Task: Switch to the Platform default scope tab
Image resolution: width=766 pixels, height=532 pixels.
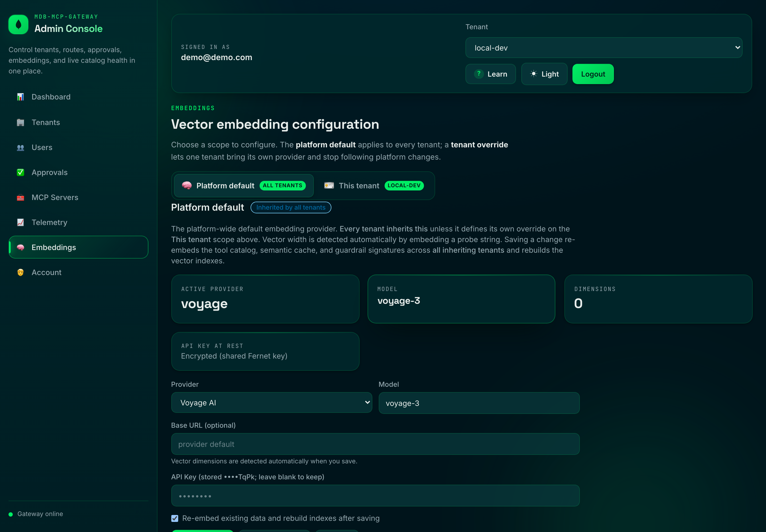Action: (x=244, y=186)
